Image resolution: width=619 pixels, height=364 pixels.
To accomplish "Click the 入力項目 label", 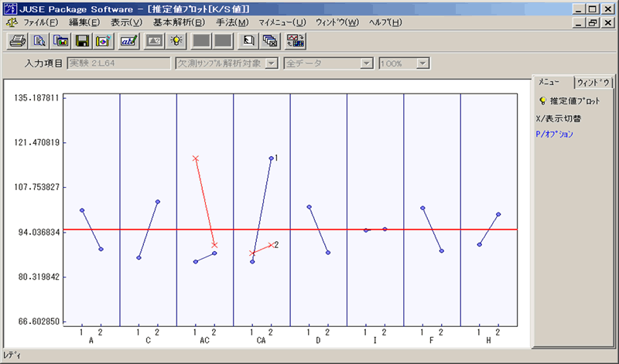I will [43, 63].
